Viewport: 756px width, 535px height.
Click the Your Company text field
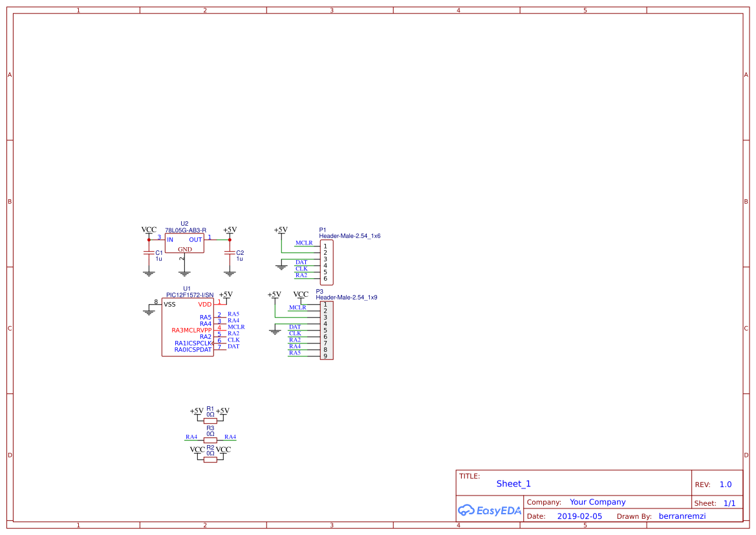click(x=598, y=501)
